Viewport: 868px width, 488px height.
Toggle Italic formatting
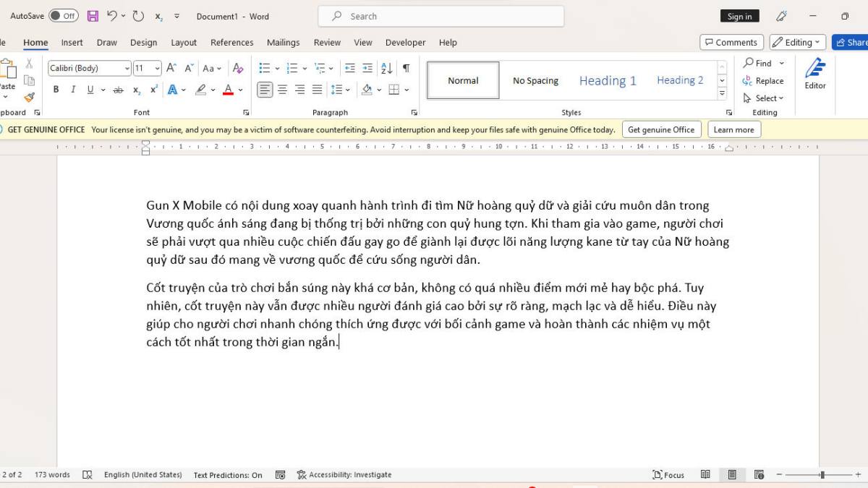(73, 90)
